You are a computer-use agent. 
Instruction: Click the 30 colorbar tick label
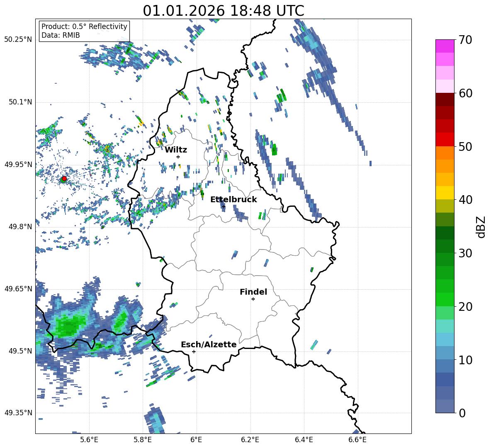coord(465,253)
